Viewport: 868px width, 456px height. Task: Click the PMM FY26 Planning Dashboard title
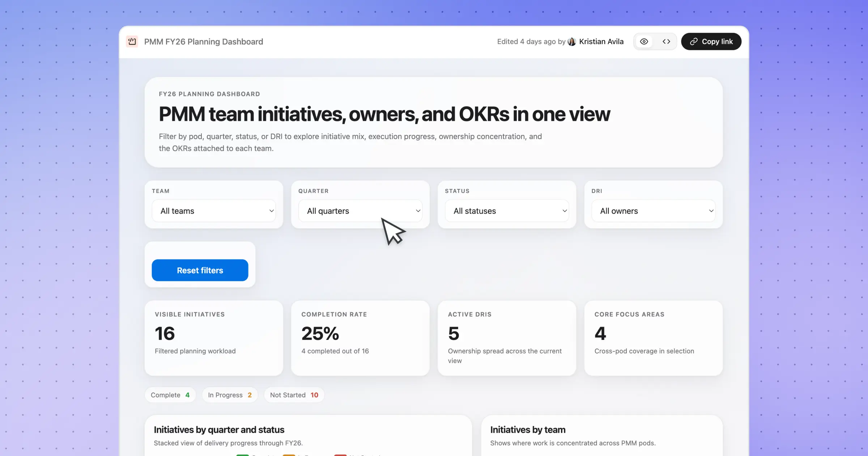tap(204, 42)
